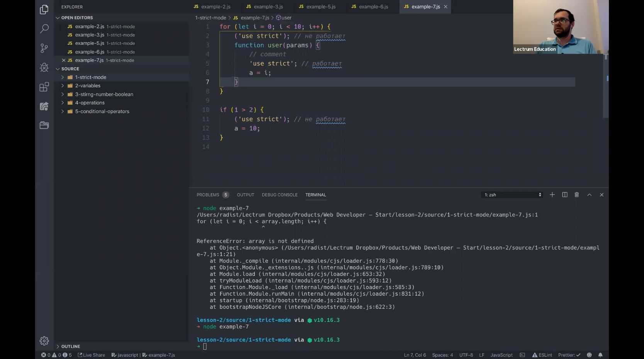Split the terminal panel
The width and height of the screenshot is (644, 359).
(x=564, y=195)
